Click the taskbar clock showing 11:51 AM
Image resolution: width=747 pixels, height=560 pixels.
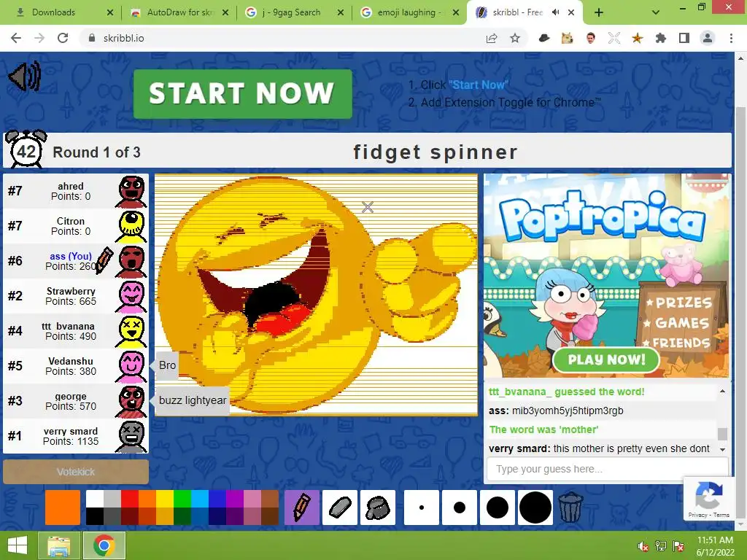tap(715, 546)
